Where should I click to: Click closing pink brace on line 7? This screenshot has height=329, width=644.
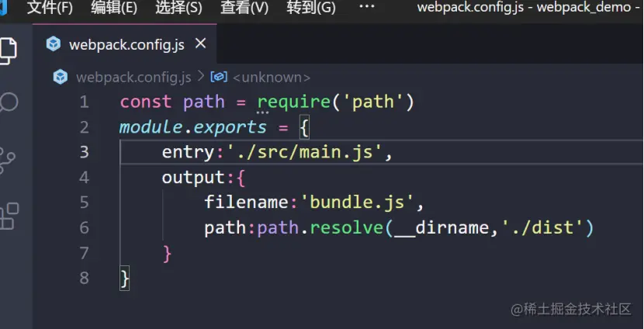[167, 254]
